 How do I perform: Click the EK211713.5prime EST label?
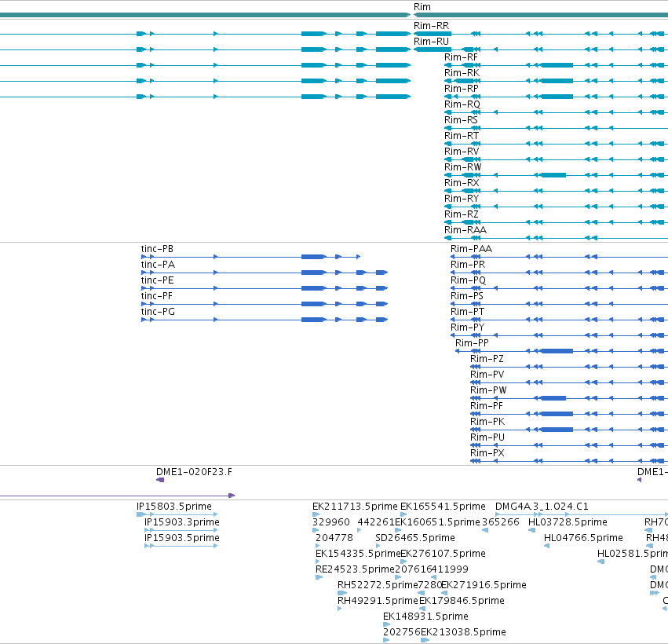[x=355, y=507]
